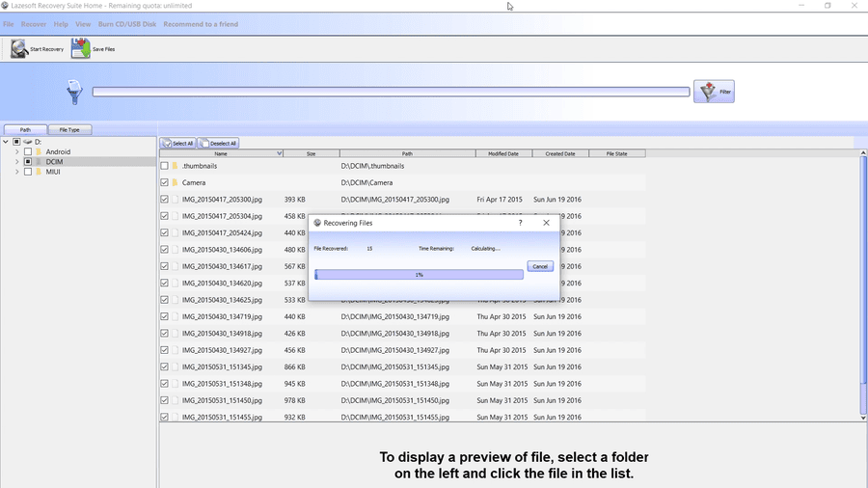Click the MIUI folder icon in tree

tap(39, 172)
